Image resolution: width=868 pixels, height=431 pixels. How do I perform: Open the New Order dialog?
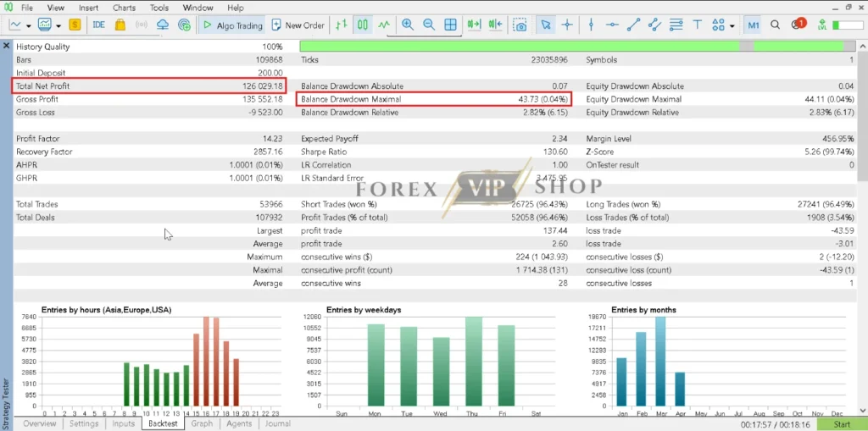pos(298,25)
